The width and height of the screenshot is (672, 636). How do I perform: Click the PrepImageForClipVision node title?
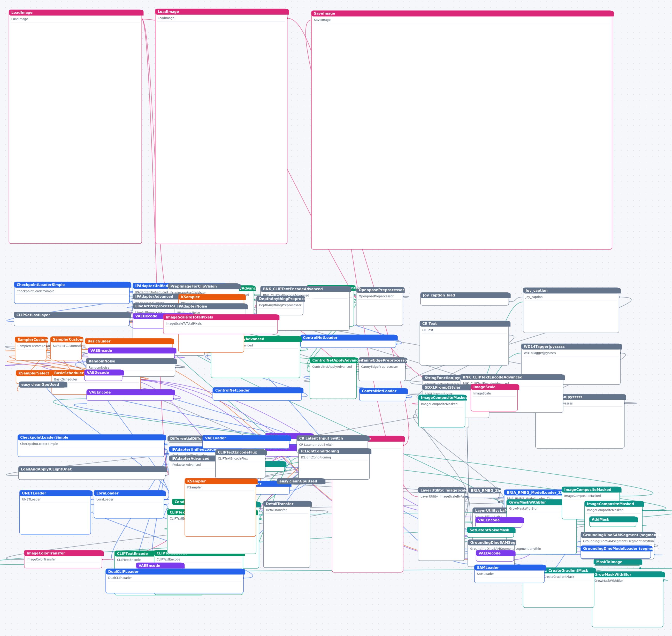[204, 286]
